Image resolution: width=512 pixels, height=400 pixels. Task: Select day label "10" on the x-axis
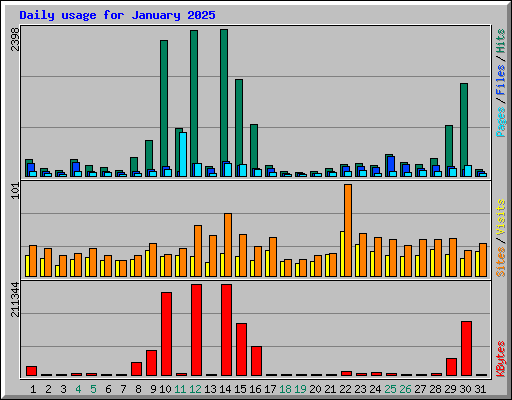click(165, 389)
